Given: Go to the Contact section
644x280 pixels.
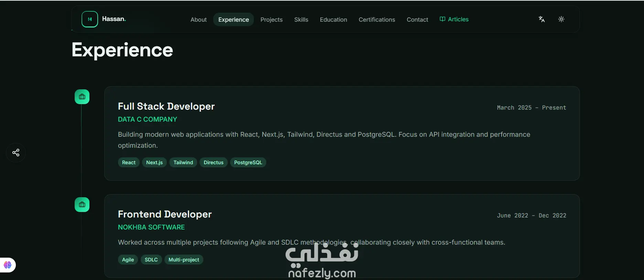Looking at the screenshot, I should click(417, 20).
